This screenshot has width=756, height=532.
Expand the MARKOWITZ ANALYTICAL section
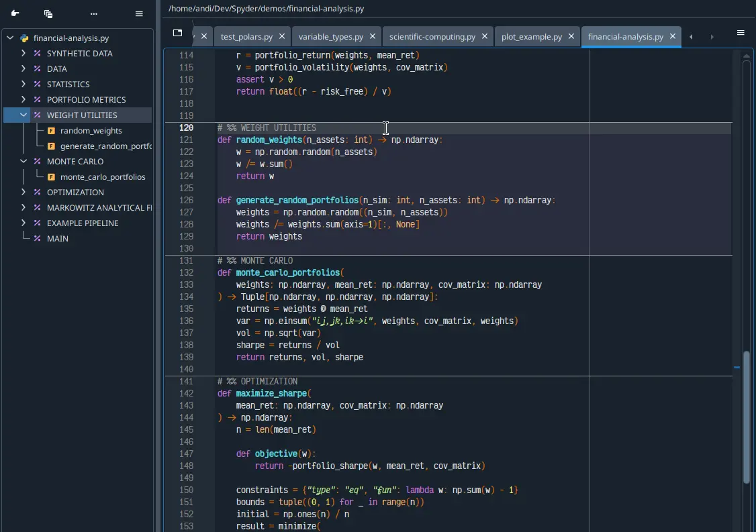pyautogui.click(x=23, y=208)
